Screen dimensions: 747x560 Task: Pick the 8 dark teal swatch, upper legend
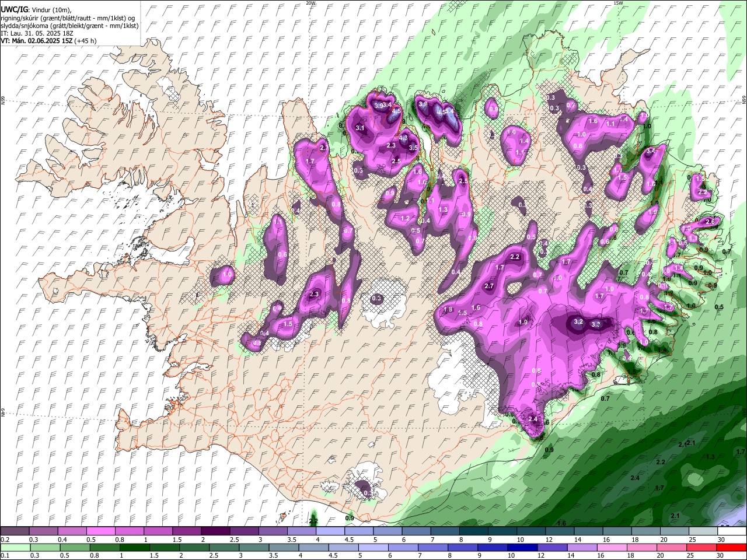473,531
